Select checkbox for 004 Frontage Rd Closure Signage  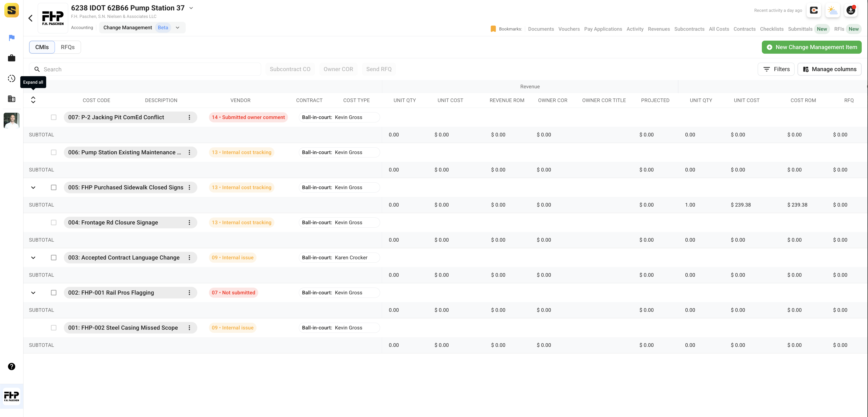click(x=54, y=223)
